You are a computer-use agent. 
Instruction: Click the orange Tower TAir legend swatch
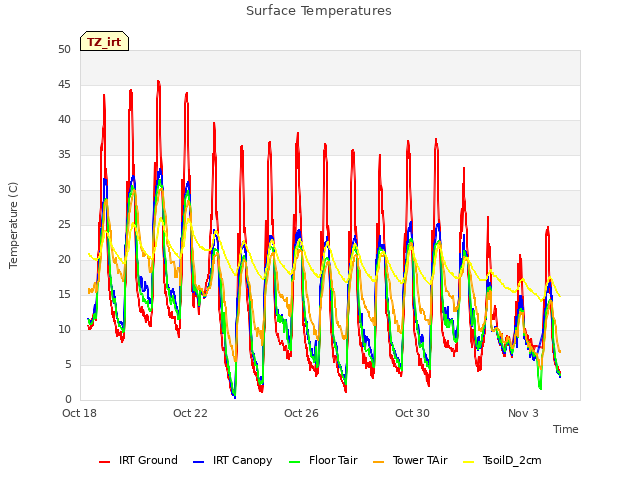tap(378, 462)
